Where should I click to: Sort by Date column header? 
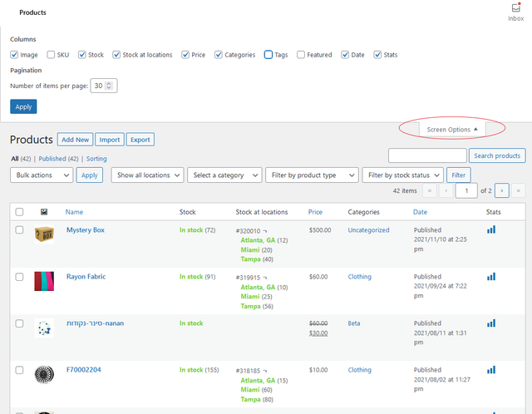click(420, 212)
